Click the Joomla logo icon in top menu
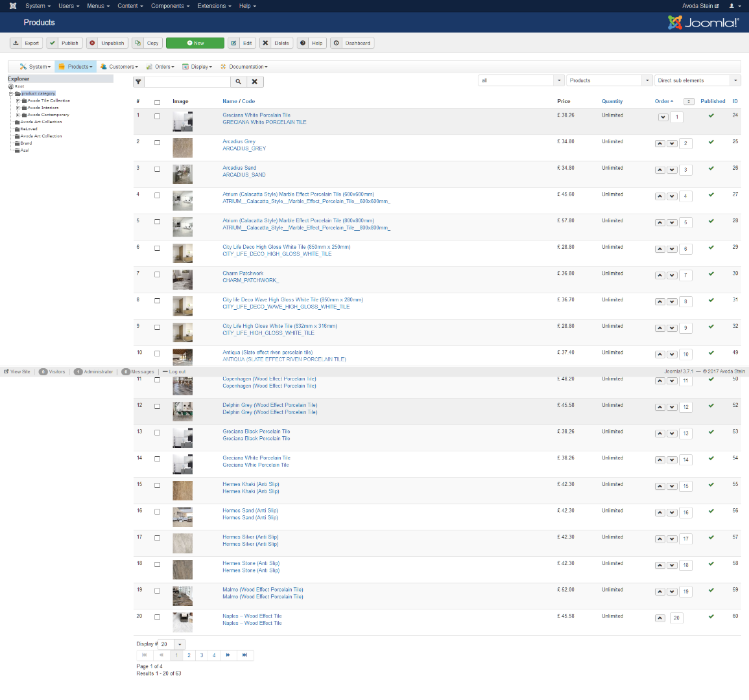Image resolution: width=749 pixels, height=700 pixels. [13, 6]
